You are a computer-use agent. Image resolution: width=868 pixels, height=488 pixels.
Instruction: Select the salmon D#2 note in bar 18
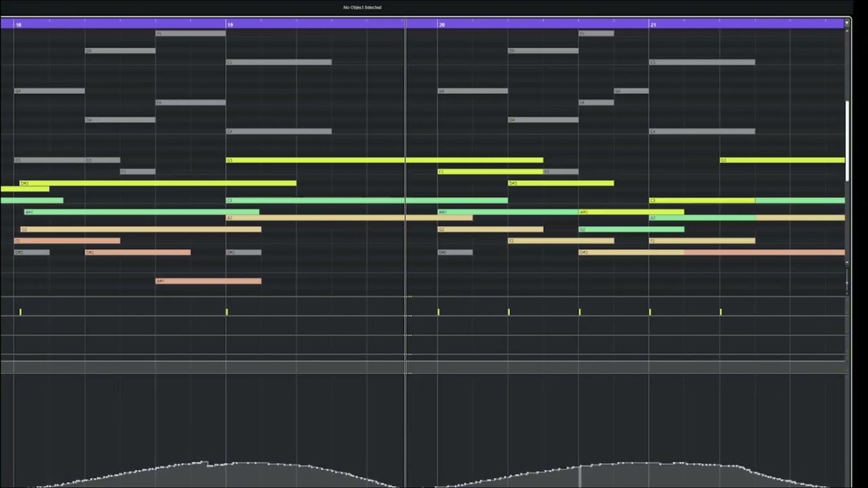click(138, 252)
